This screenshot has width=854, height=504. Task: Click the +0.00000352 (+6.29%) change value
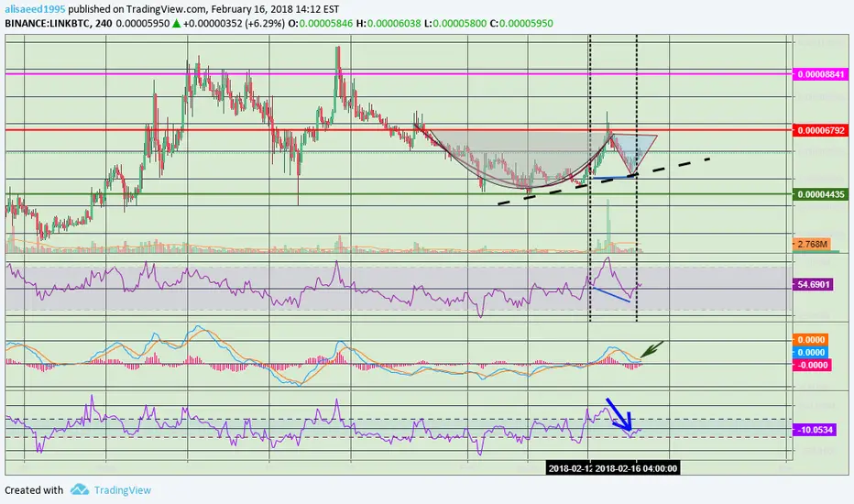pyautogui.click(x=234, y=24)
